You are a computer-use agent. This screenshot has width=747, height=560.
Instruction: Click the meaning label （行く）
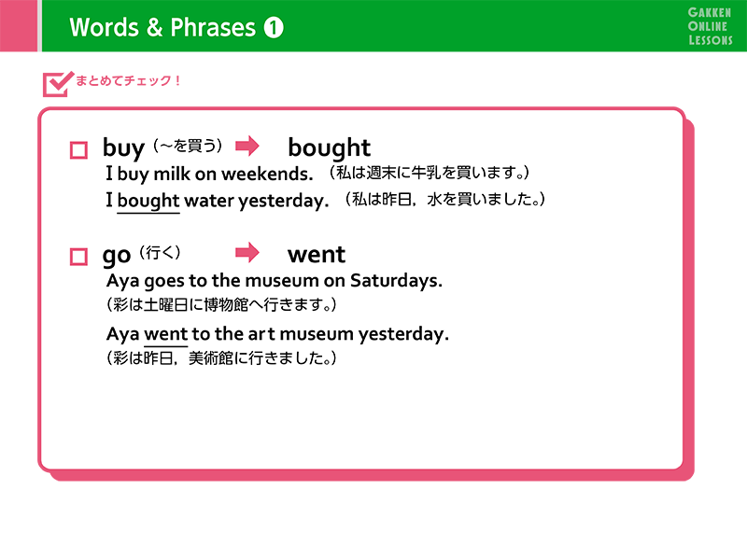[x=159, y=252]
